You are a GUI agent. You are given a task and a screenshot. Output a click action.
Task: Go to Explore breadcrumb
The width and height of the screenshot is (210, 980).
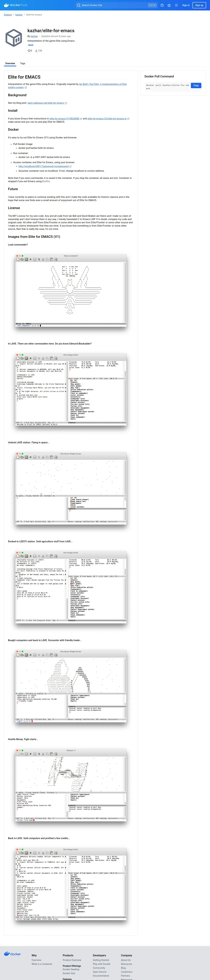click(x=8, y=15)
